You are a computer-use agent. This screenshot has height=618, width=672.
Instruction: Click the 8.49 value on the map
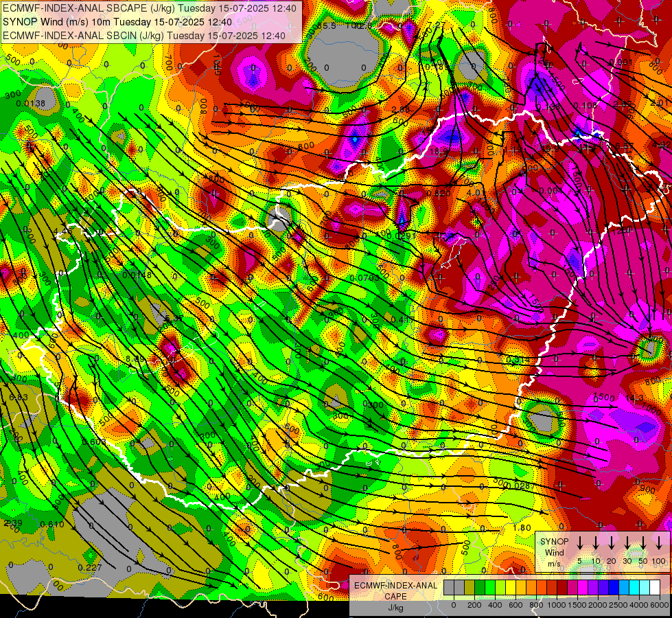pos(135,359)
